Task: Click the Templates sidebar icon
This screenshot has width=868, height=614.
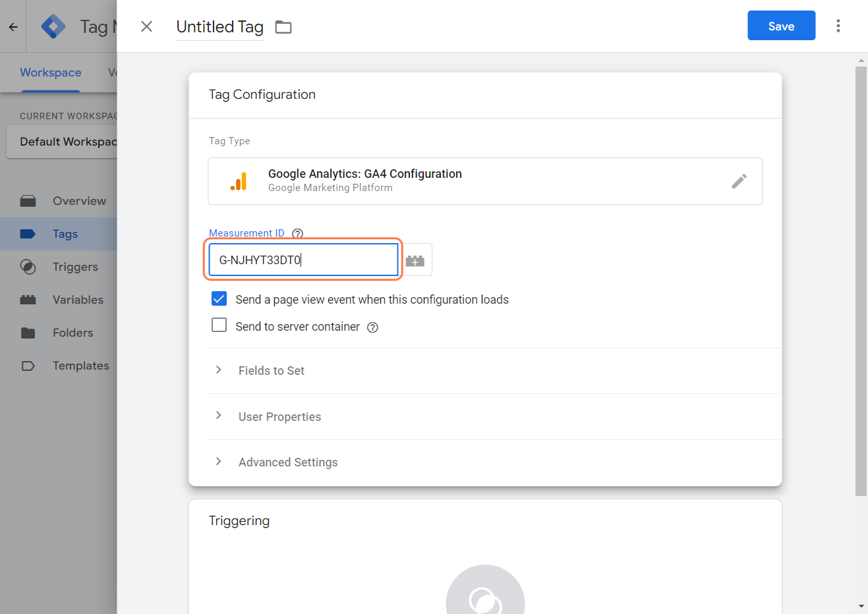Action: (28, 366)
